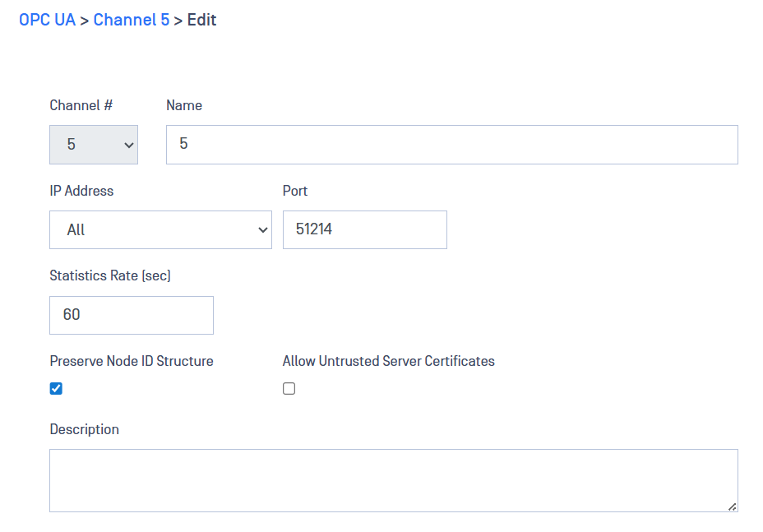
Task: Click inside the Description text area
Action: 393,480
